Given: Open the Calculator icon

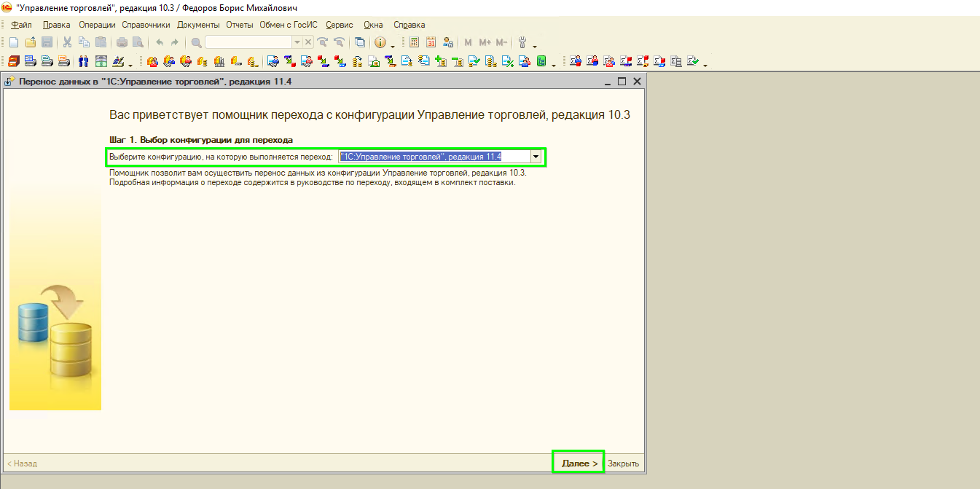Looking at the screenshot, I should [x=414, y=42].
